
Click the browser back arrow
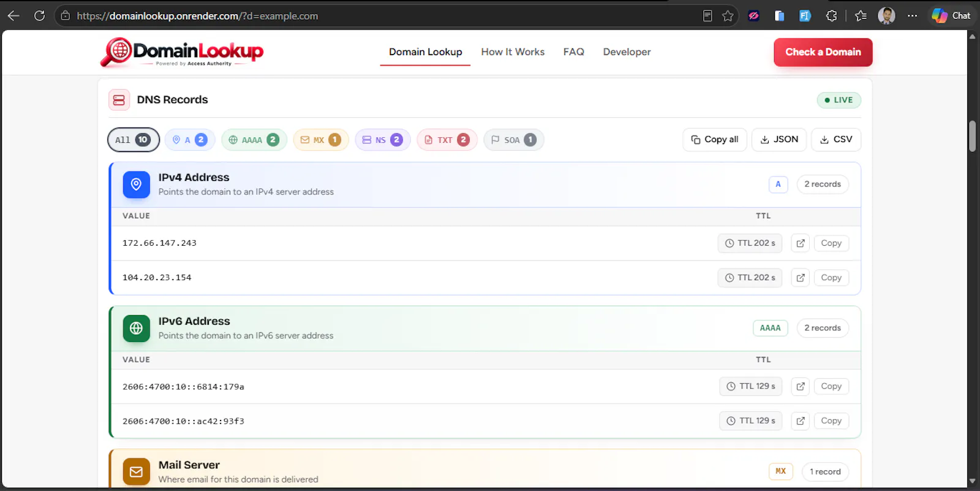13,16
